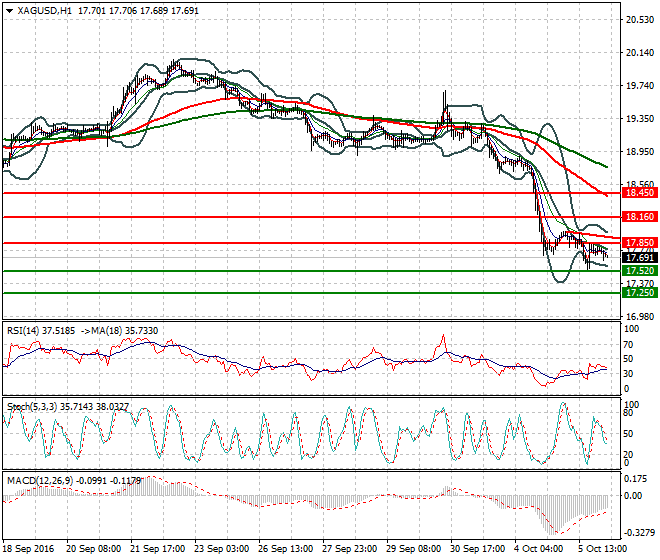Screen dimensions: 660x560
Task: Select the 30 Sep 17:00 time label
Action: (x=477, y=549)
